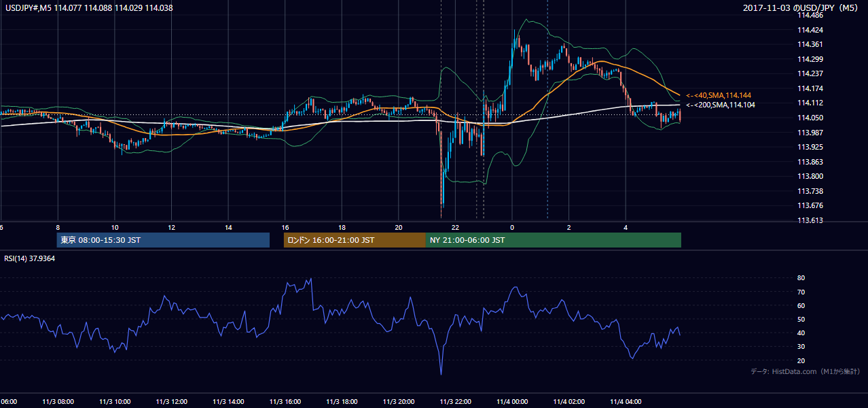Click hour tick 18 under the price chart

(x=342, y=228)
